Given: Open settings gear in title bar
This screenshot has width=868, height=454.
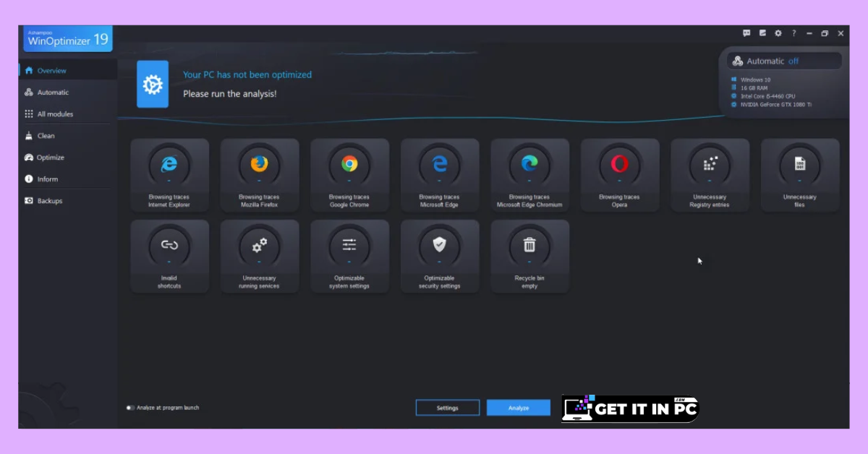Looking at the screenshot, I should tap(778, 33).
